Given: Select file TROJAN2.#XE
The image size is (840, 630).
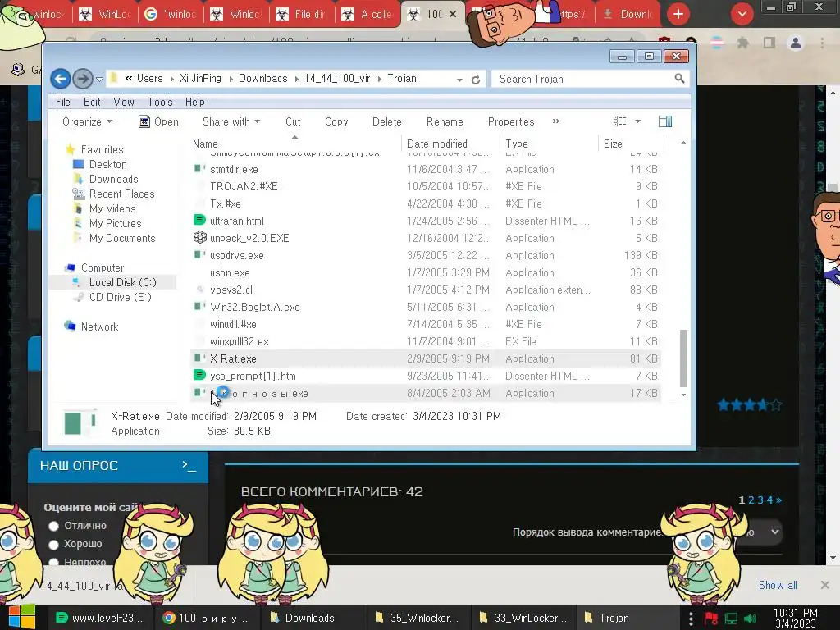Looking at the screenshot, I should pyautogui.click(x=244, y=186).
